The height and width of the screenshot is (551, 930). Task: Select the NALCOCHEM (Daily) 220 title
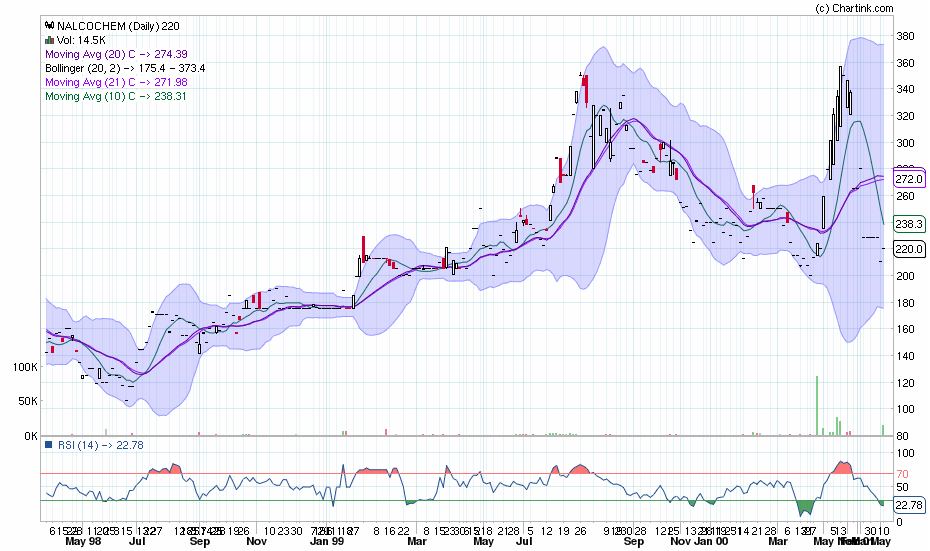[x=118, y=26]
